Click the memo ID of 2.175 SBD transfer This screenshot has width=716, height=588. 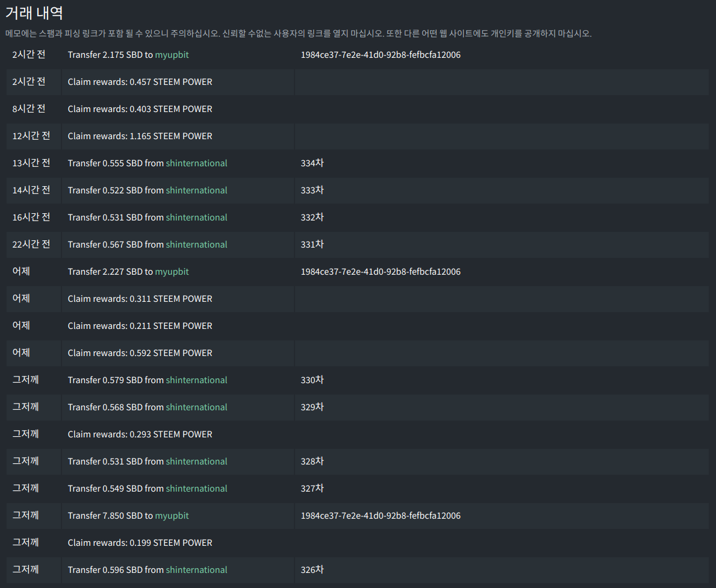click(x=381, y=55)
